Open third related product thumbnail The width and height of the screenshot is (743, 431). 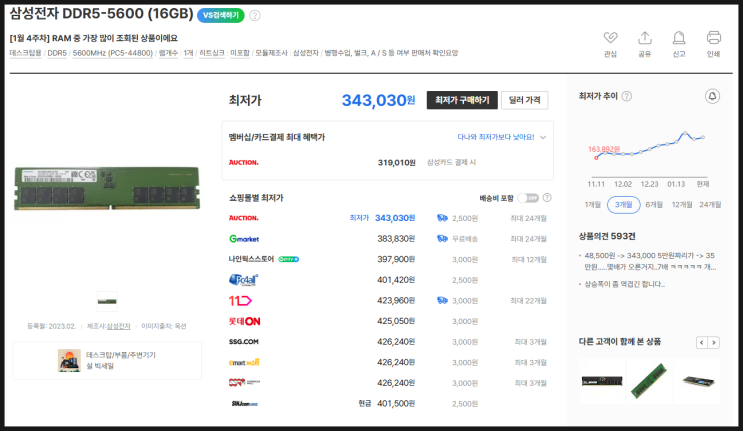coord(697,381)
